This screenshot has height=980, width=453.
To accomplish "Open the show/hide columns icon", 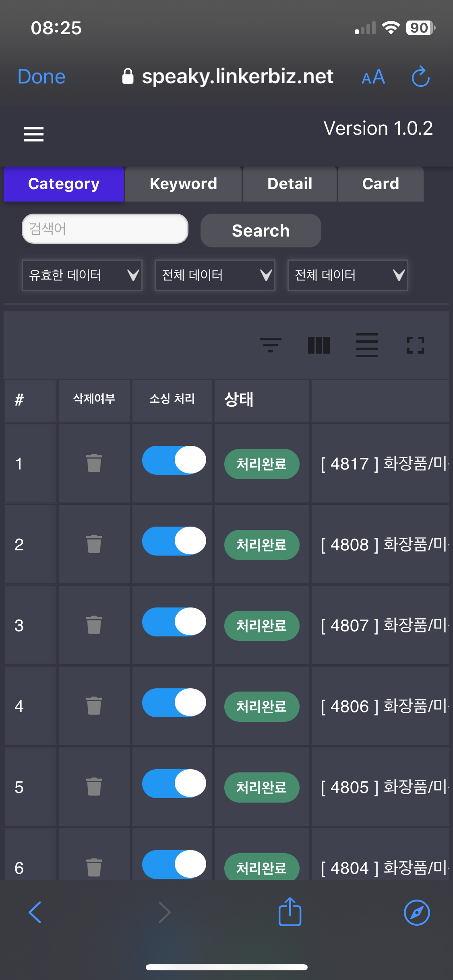I will (x=319, y=345).
